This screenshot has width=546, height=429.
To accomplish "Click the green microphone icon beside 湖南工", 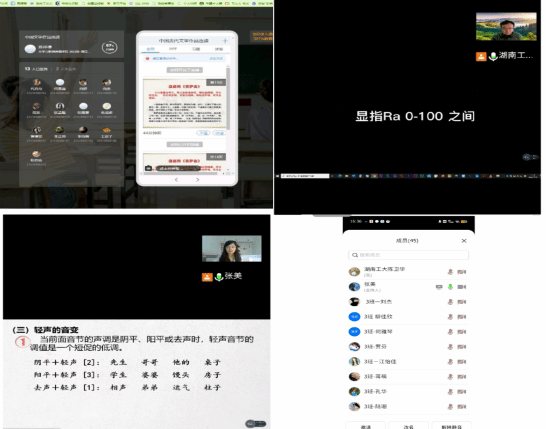I will point(493,56).
